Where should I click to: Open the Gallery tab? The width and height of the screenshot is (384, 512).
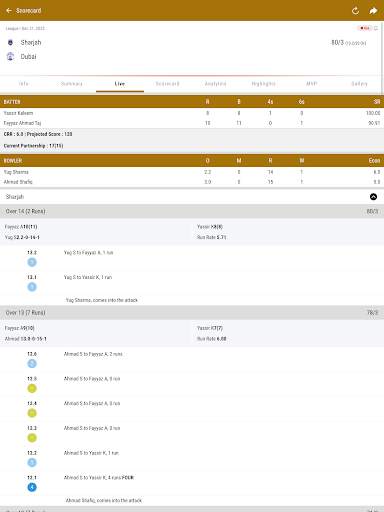tap(359, 84)
